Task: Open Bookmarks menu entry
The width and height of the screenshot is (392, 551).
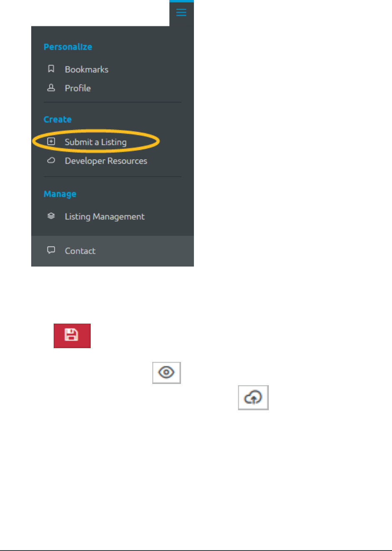Action: [x=87, y=70]
